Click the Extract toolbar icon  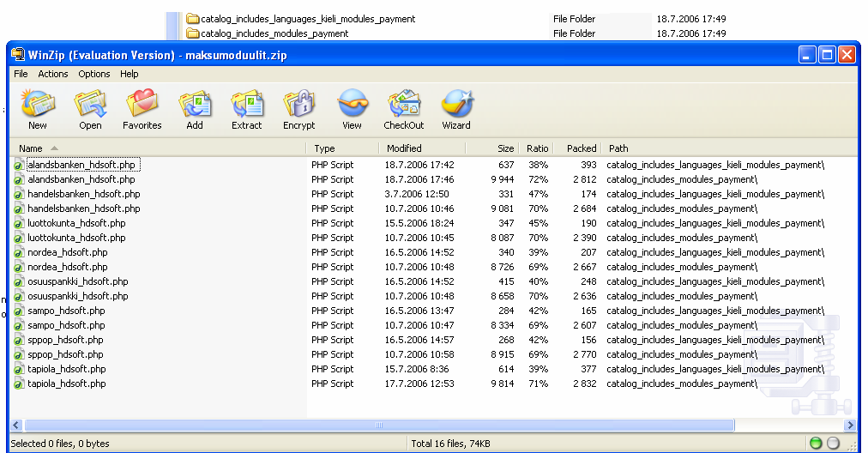[x=247, y=104]
